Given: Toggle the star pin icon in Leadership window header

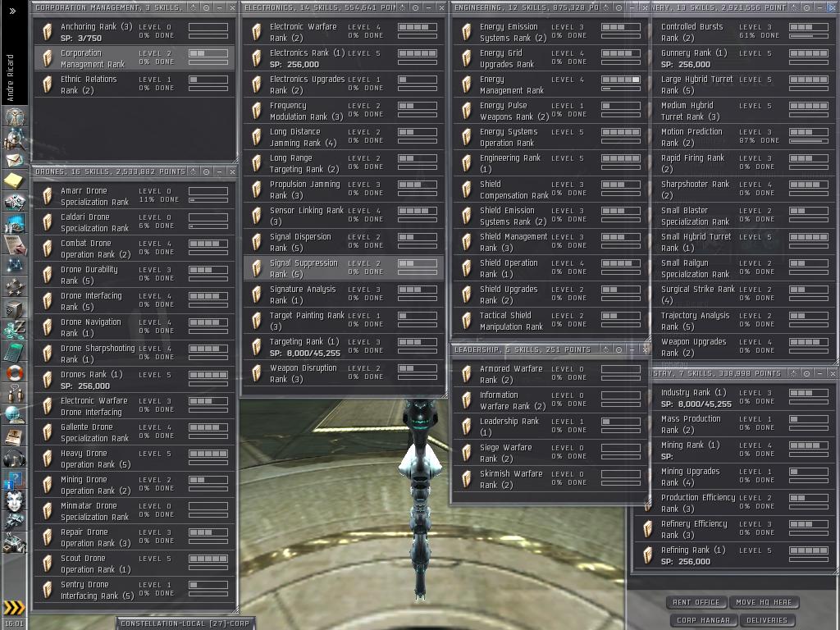Looking at the screenshot, I should pos(606,349).
